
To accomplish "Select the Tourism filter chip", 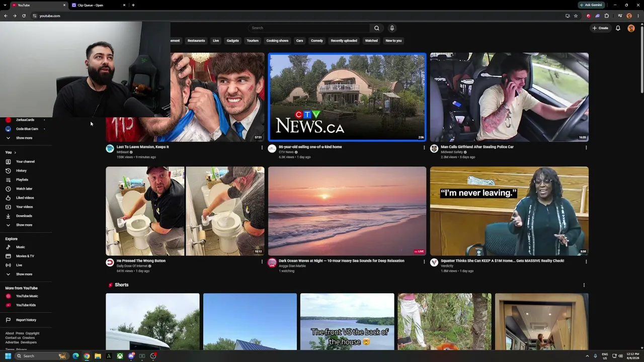I will (253, 41).
